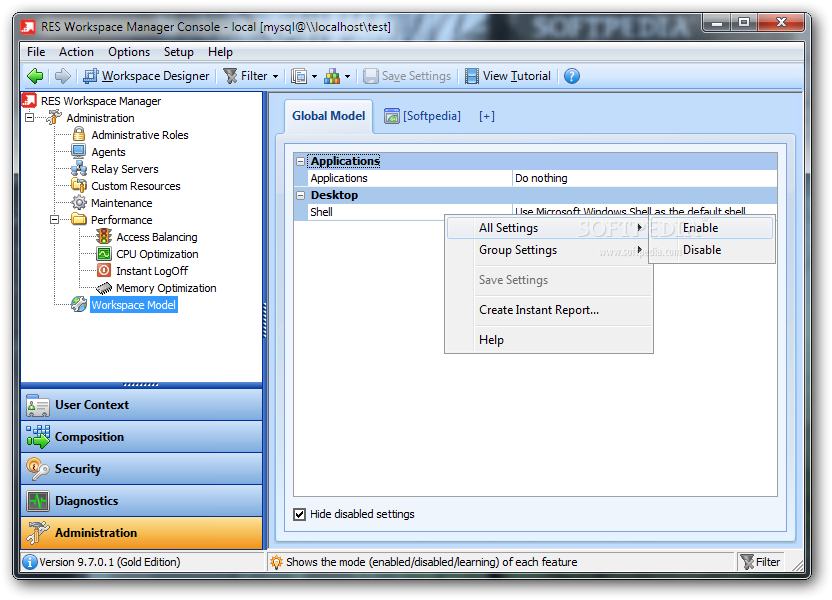Open the dropdown arrow beside the windows icon
The width and height of the screenshot is (832, 600).
(x=314, y=76)
